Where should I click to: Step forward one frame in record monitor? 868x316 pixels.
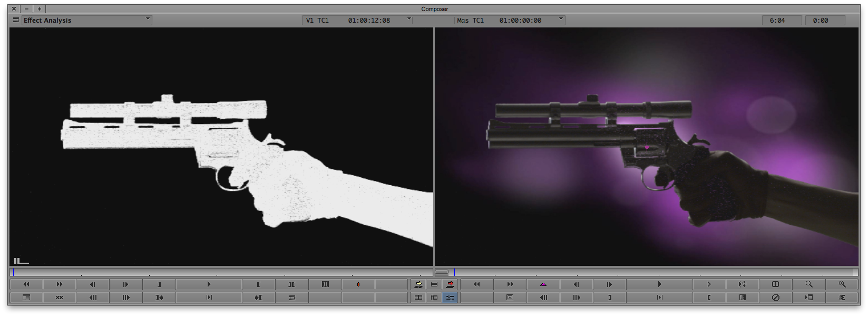point(609,284)
